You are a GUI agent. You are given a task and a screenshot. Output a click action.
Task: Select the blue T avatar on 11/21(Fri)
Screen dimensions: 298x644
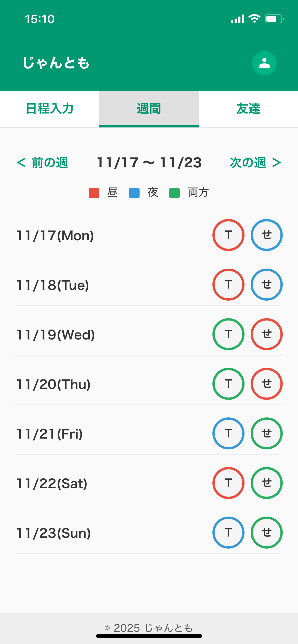click(228, 433)
